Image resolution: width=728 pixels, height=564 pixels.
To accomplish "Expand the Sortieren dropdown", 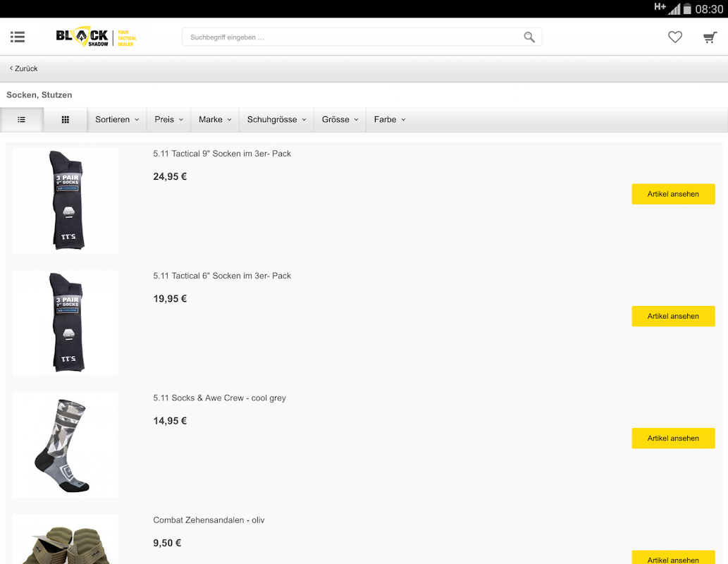I will click(117, 120).
